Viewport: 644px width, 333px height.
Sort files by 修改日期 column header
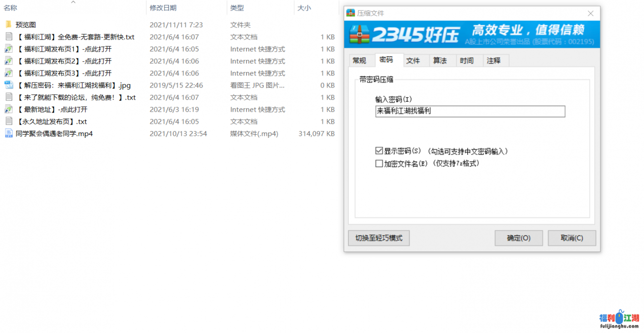tap(163, 8)
